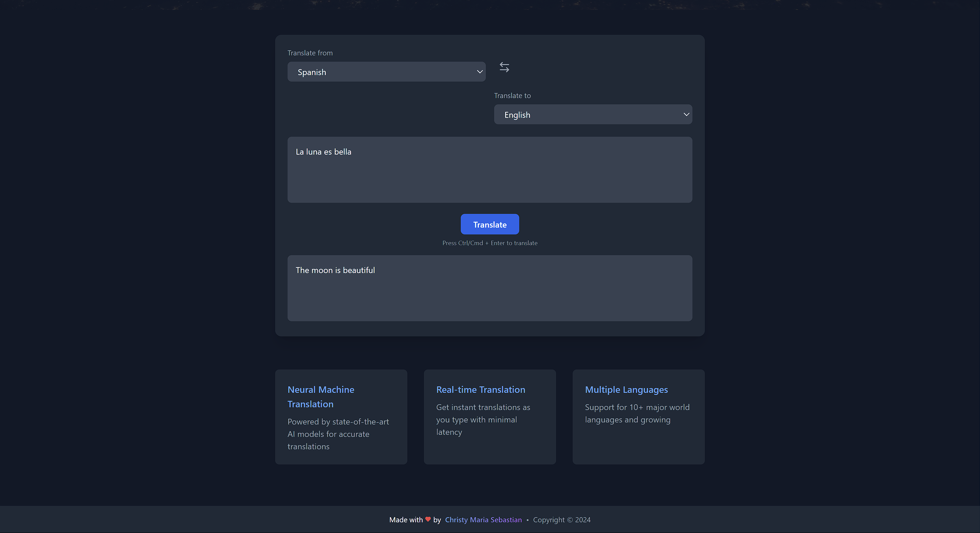Open Christy Maria Sebastian link
This screenshot has height=533, width=980.
[x=483, y=520]
